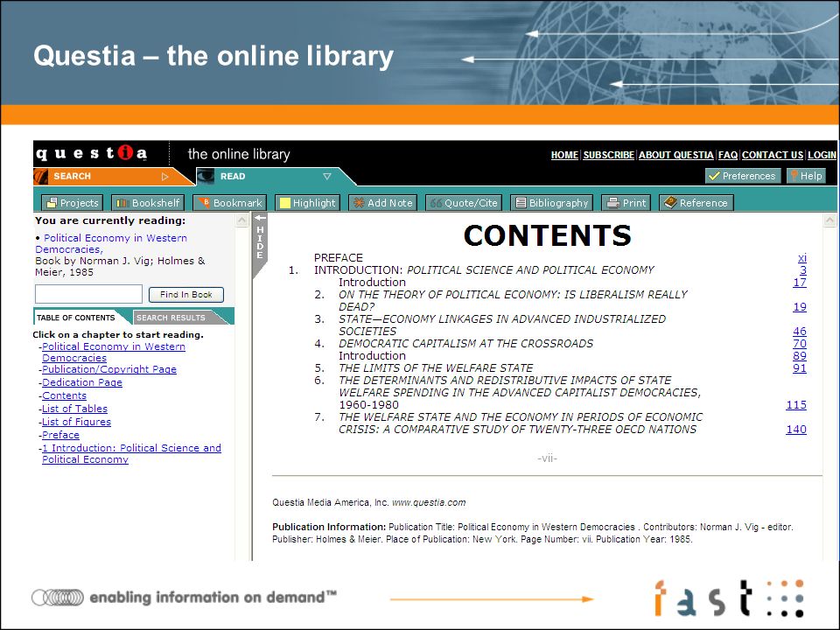Open the Preface link in sidebar

coord(60,435)
